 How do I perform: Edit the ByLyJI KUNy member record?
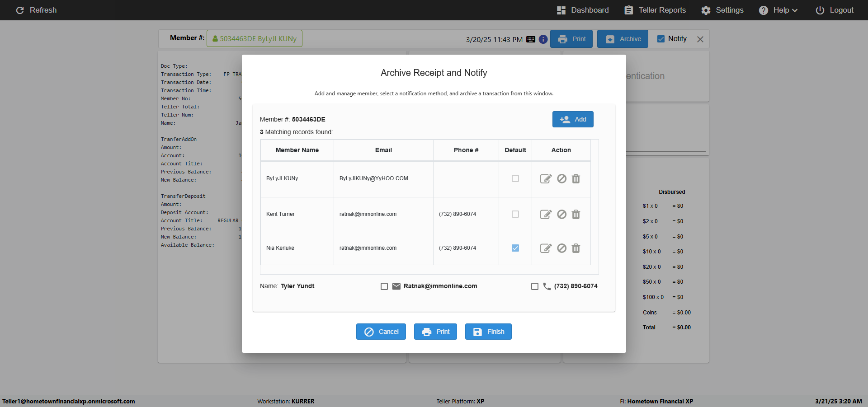click(546, 179)
